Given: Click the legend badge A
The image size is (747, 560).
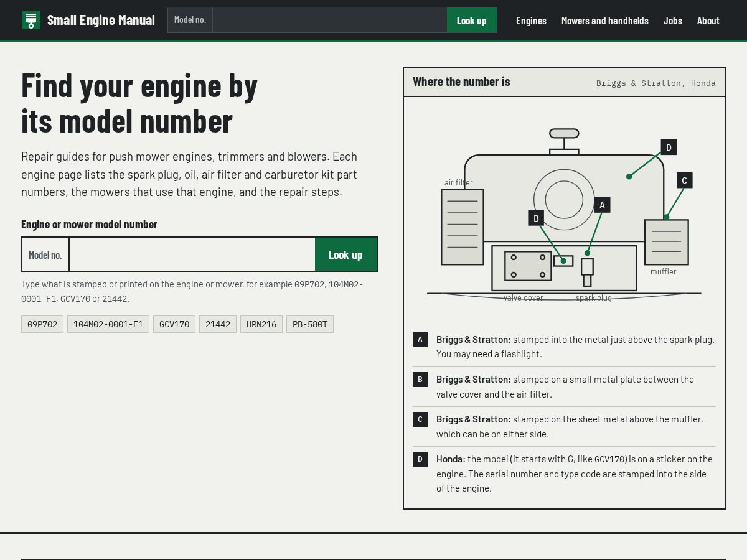Looking at the screenshot, I should 420,340.
